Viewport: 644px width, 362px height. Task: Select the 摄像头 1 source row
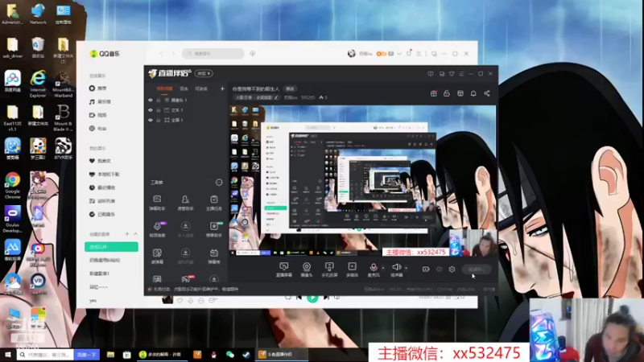[x=186, y=100]
